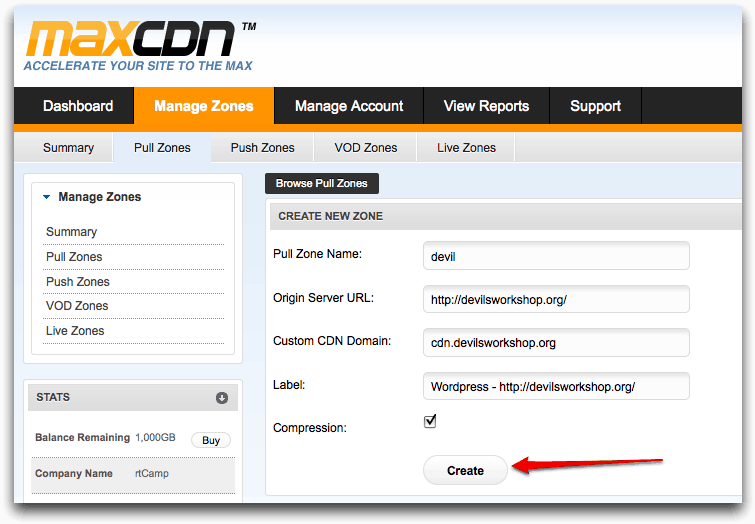755x524 pixels.
Task: Collapse the Manage Zones sidebar triangle
Action: (x=47, y=197)
